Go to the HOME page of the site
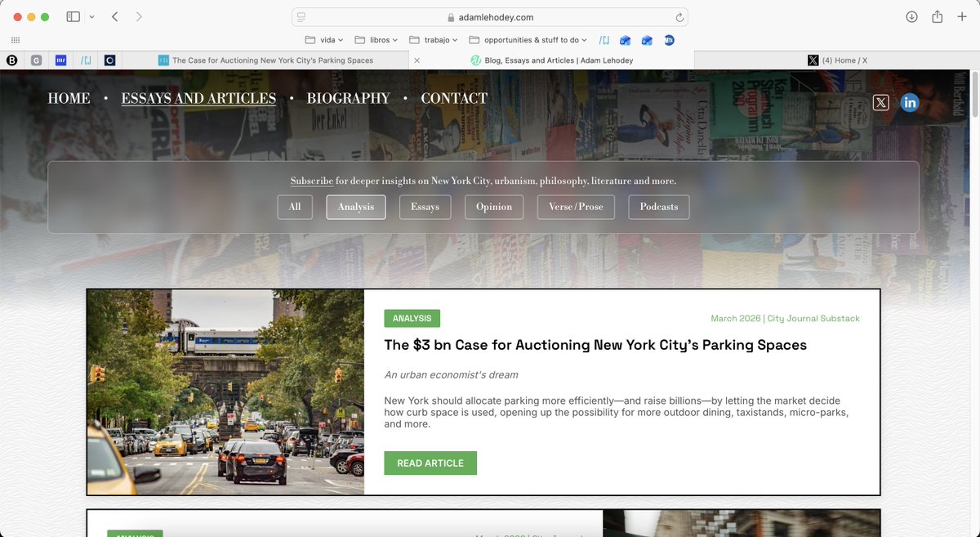Screen dimensions: 980x537 point(69,98)
